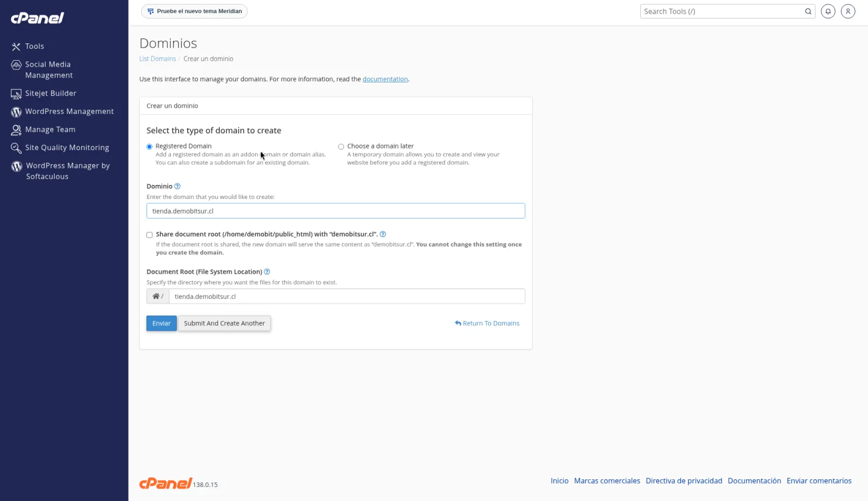This screenshot has width=868, height=501.
Task: Open Marcas comerciales footer link
Action: (607, 481)
